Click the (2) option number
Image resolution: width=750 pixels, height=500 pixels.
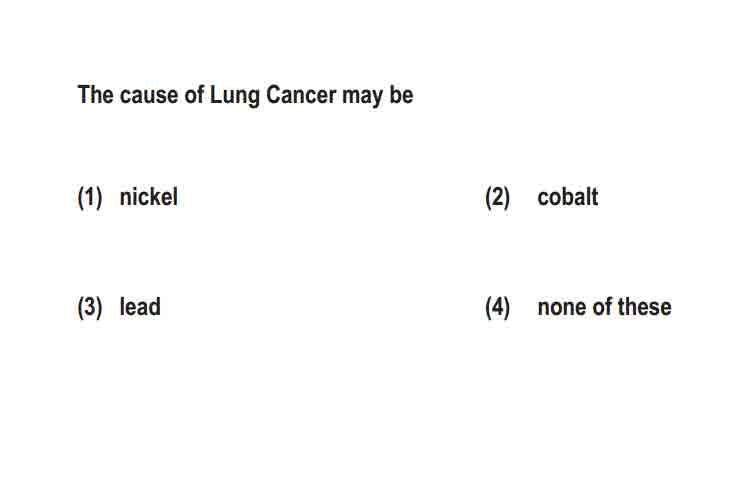point(497,197)
